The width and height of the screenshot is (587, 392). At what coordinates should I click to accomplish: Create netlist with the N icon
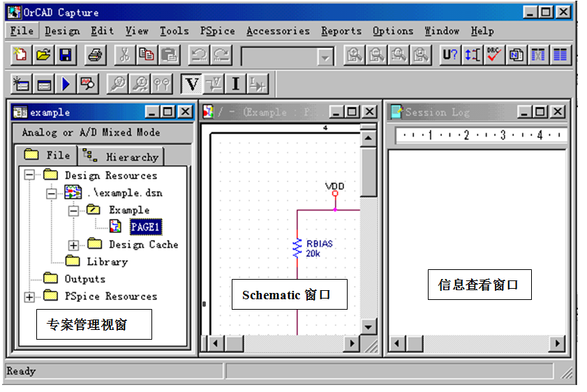point(517,55)
